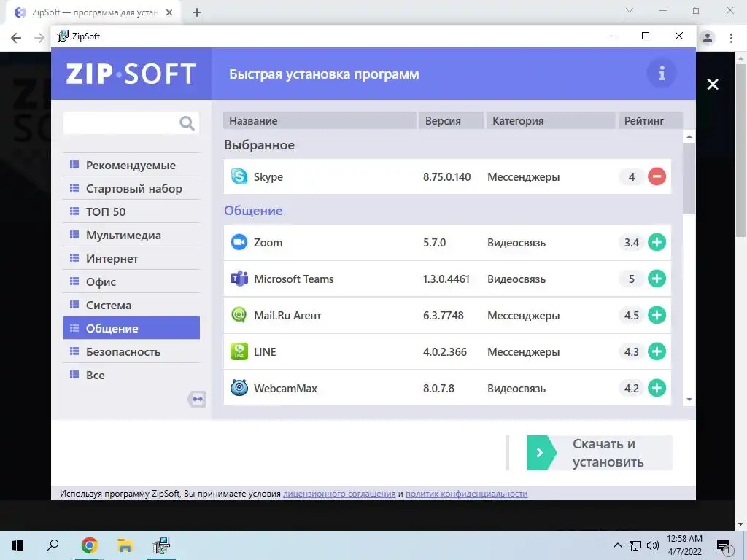Open Chrome three-dot menu
The width and height of the screenshot is (747, 560).
tap(731, 38)
